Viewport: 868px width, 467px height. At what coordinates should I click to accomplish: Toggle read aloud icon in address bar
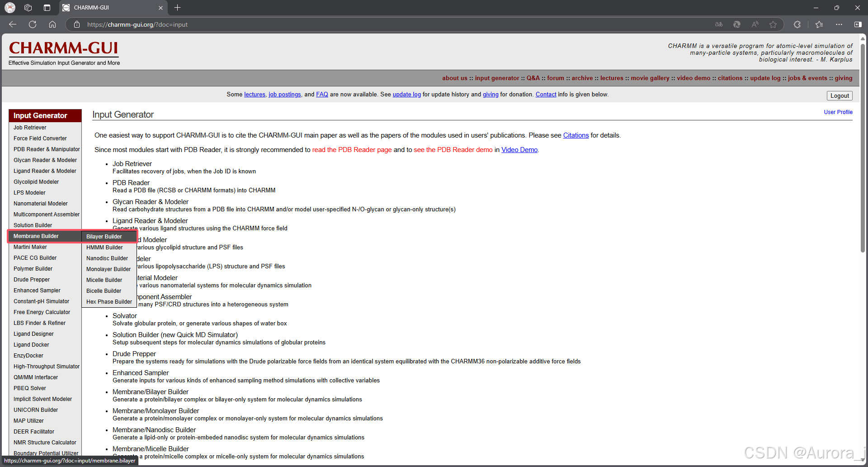755,24
